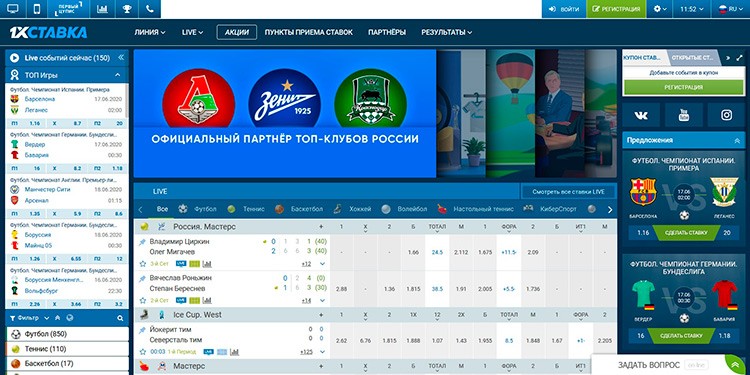
Task: Open the Фильтр dropdown
Action: [30, 318]
